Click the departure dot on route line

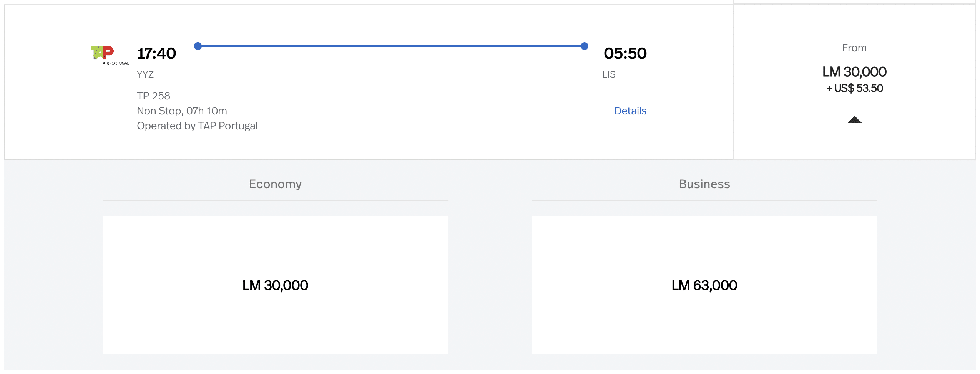pos(198,46)
